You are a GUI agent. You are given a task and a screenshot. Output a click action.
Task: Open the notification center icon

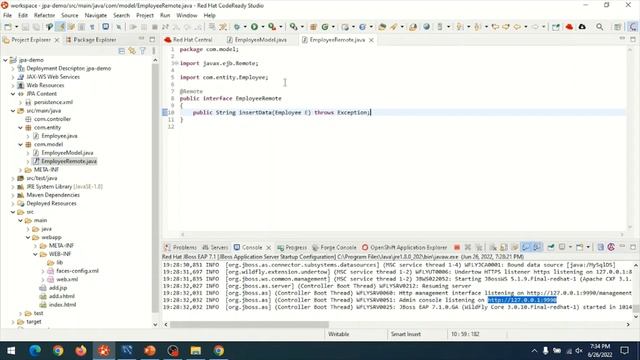[624, 351]
